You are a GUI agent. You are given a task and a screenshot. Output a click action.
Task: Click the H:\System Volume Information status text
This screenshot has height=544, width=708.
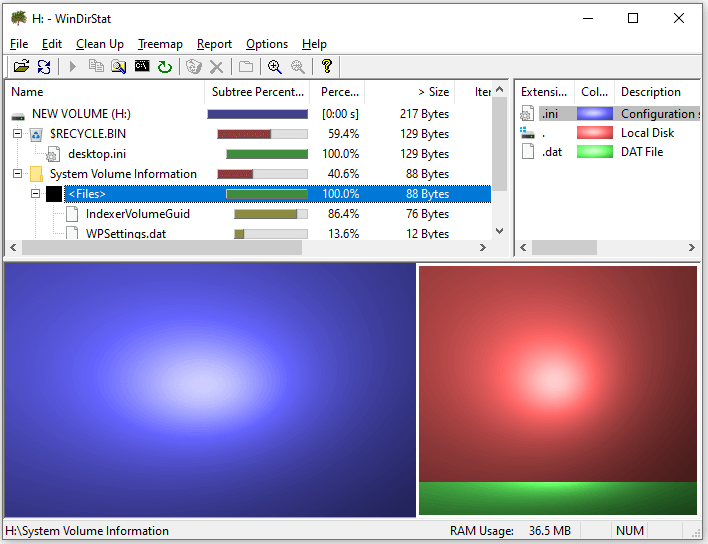tap(87, 530)
